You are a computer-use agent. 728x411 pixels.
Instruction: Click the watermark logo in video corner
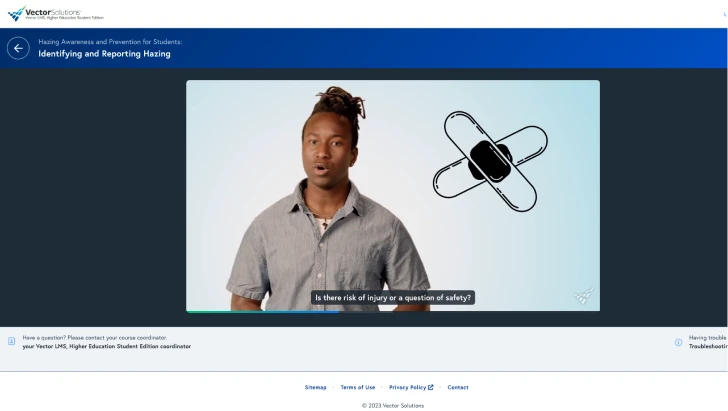(x=583, y=296)
